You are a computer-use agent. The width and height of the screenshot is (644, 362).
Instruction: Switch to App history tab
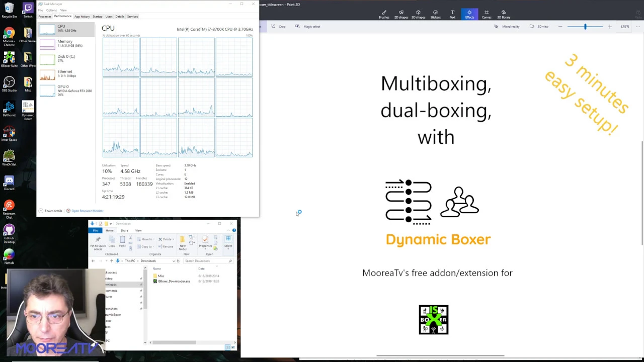click(x=82, y=17)
